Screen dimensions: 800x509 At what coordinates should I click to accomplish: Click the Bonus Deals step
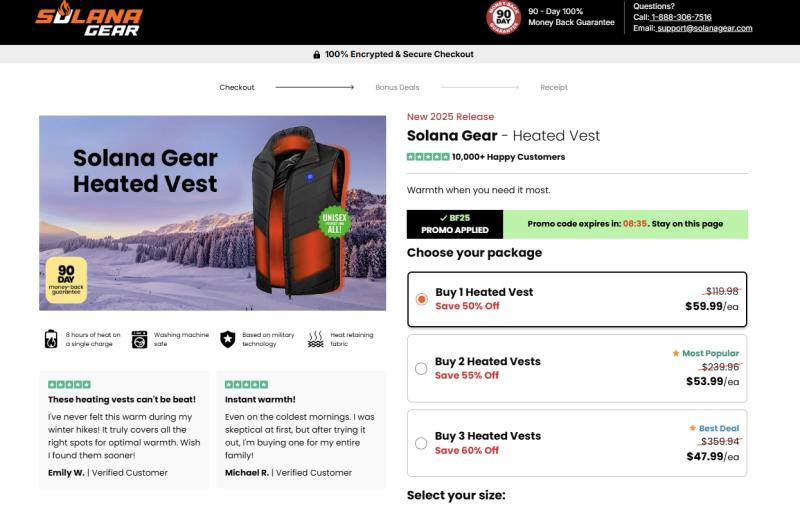(x=397, y=87)
